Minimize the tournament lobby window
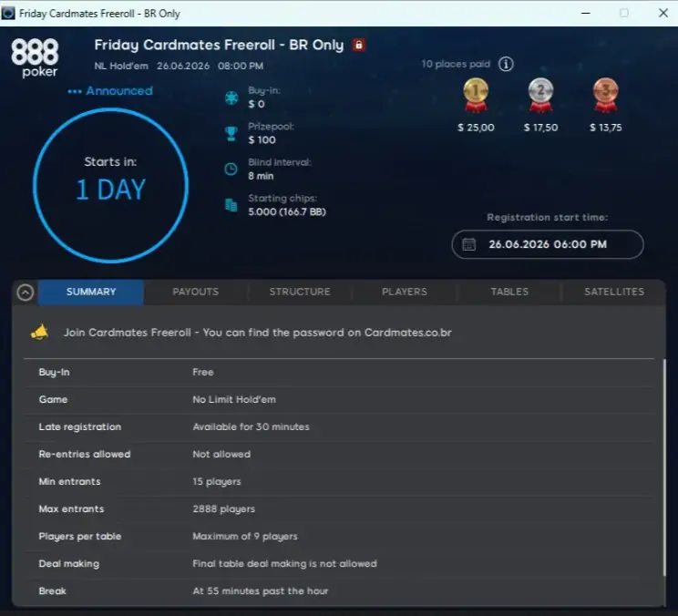Screen dimensions: 678x616 [585, 13]
